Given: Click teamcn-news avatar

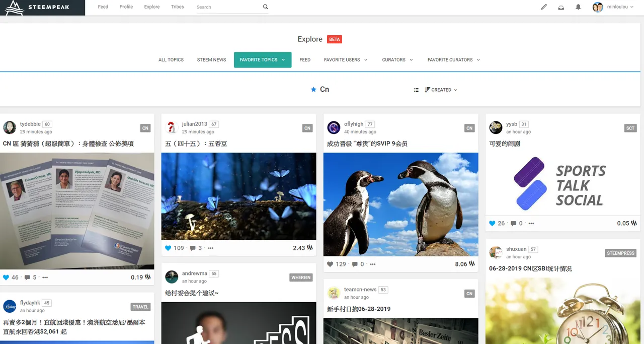Looking at the screenshot, I should pyautogui.click(x=334, y=293).
